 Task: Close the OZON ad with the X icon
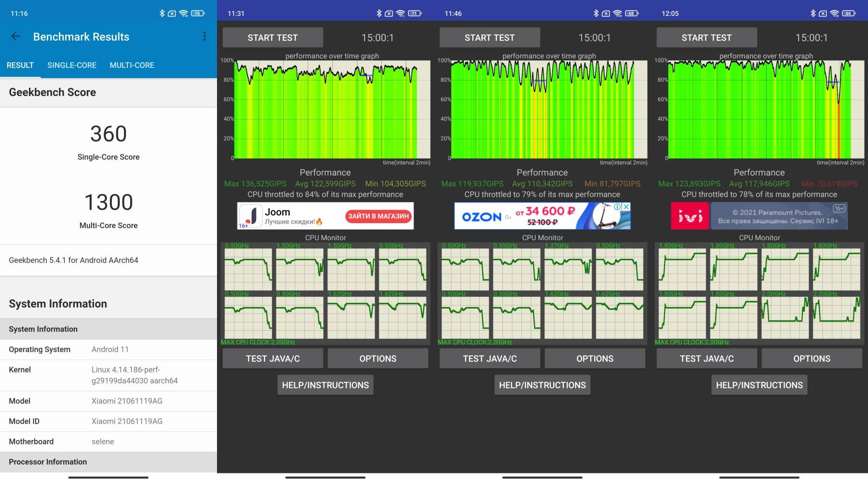click(x=626, y=207)
